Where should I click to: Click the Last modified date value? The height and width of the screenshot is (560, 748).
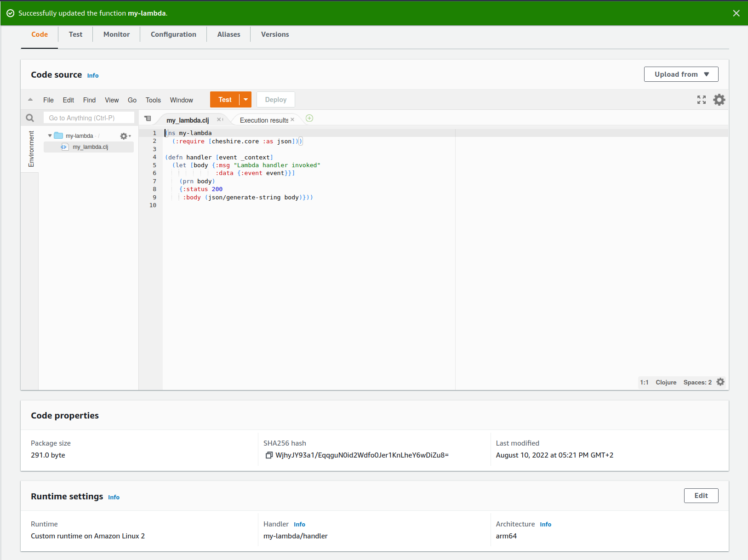pos(554,455)
